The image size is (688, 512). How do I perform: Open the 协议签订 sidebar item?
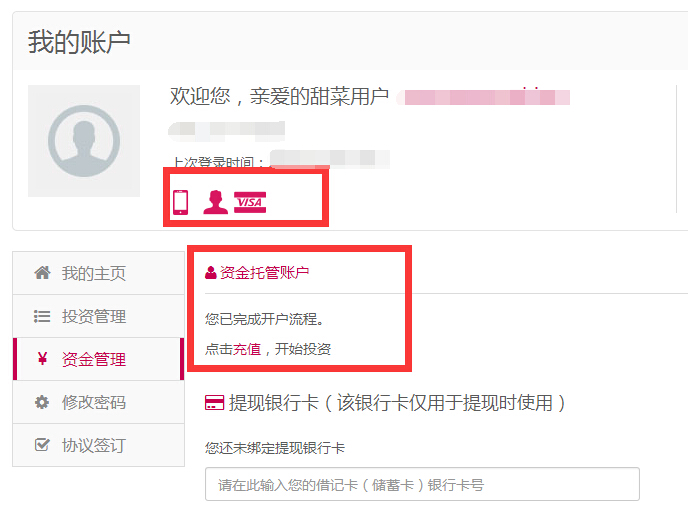[99, 445]
